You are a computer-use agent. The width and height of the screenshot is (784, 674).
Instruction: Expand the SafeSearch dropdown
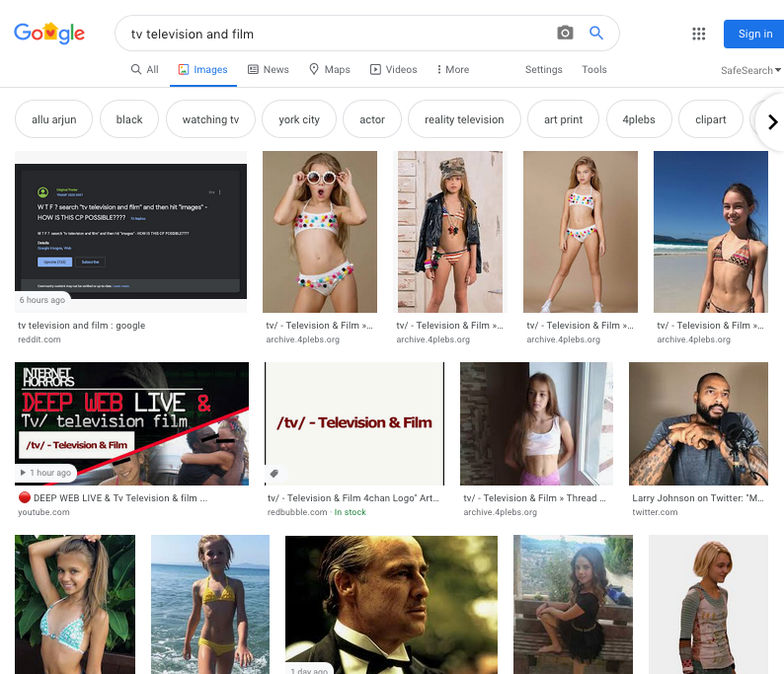[x=750, y=70]
